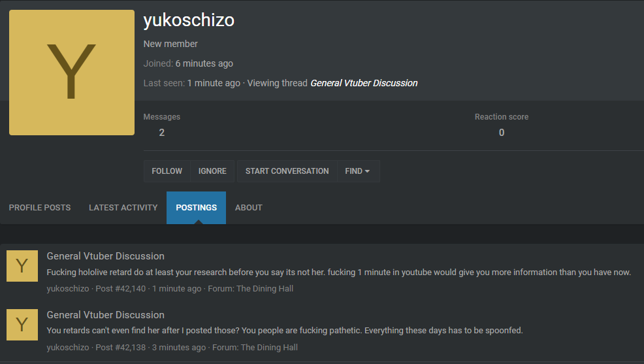Screen dimensions: 644x364
Task: Open The Dining Hall forum link in second post
Action: tap(269, 347)
